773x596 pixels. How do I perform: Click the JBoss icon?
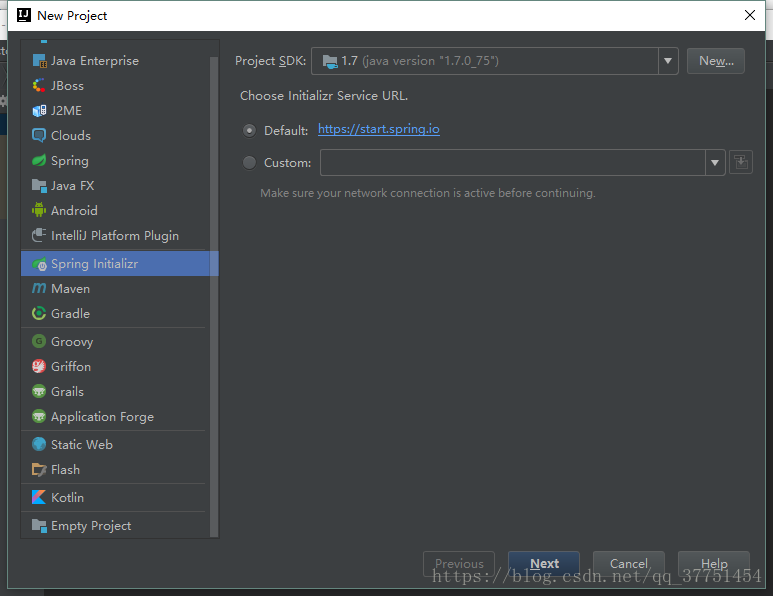coord(39,86)
